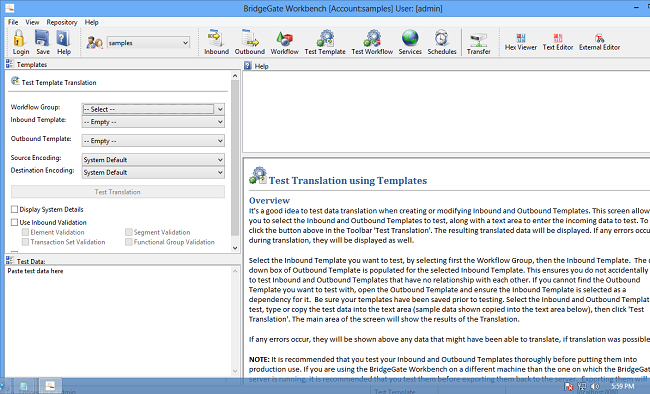Toggle Transaction Set Validation checkbox
This screenshot has width=650, height=394.
click(x=25, y=242)
